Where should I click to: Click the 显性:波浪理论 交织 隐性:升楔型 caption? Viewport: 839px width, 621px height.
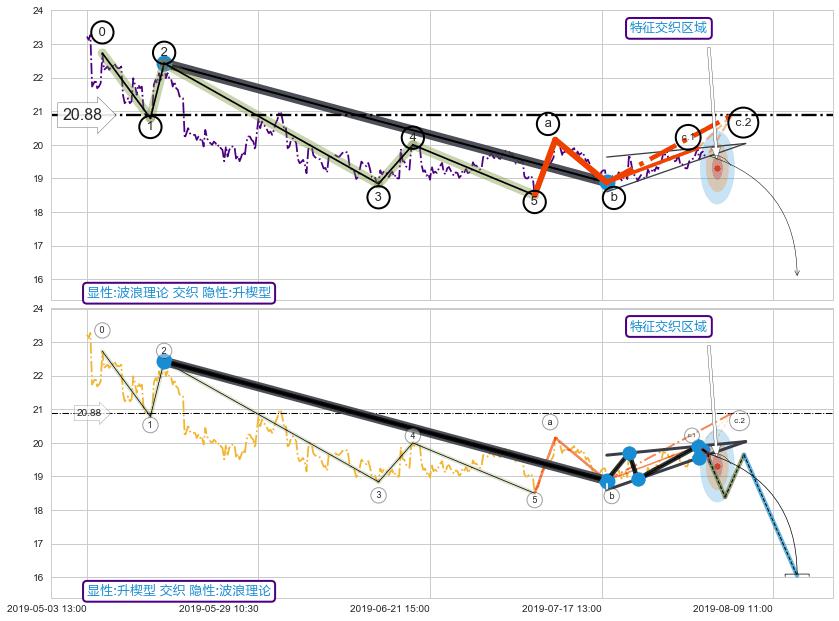coord(178,293)
